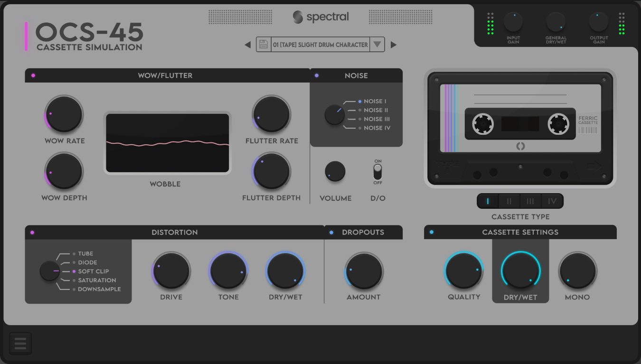
Task: Click the WOW RATE knob
Action: [x=64, y=114]
